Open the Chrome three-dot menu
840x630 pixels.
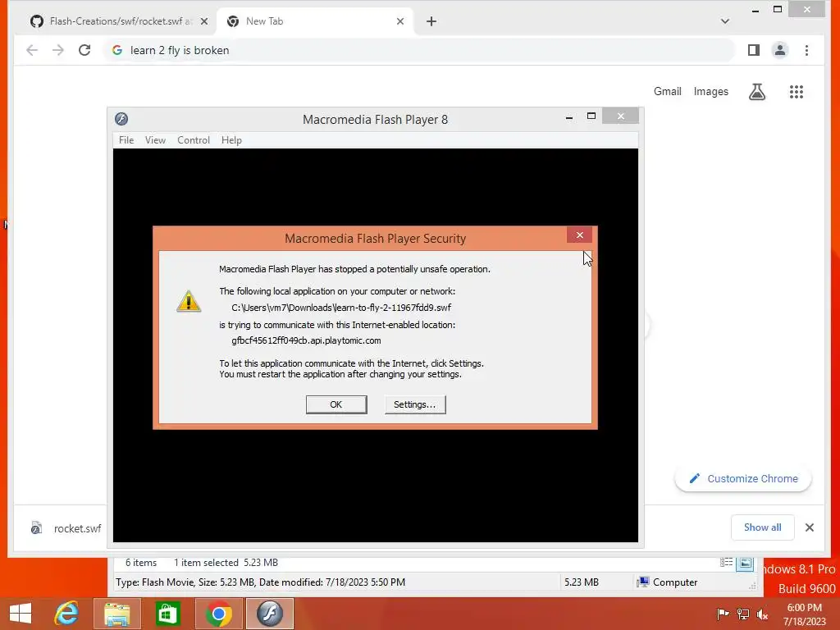(x=807, y=50)
